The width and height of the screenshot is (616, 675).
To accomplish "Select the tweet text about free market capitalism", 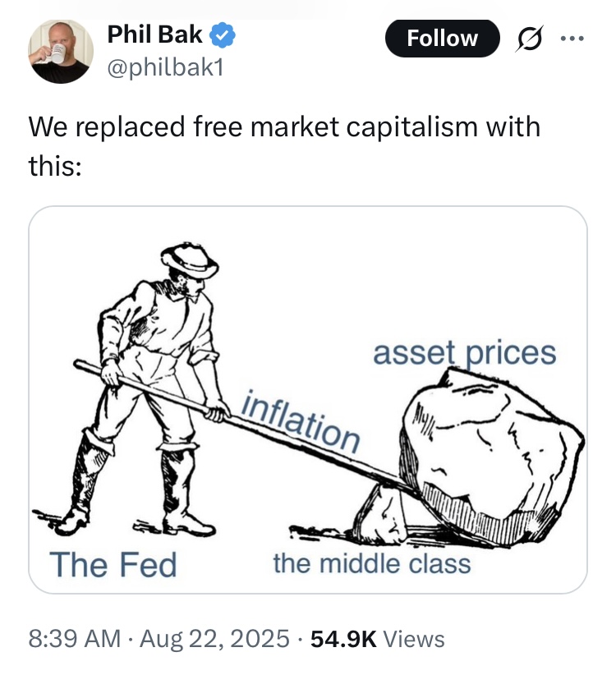I will [x=284, y=145].
